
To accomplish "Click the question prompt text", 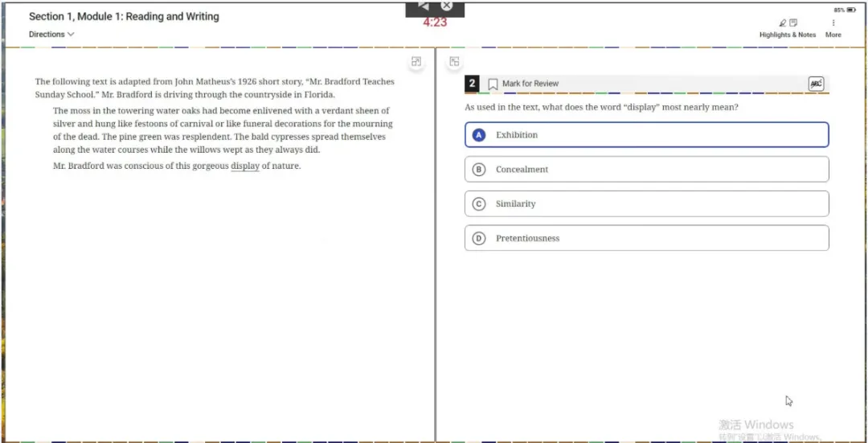I will click(x=602, y=108).
